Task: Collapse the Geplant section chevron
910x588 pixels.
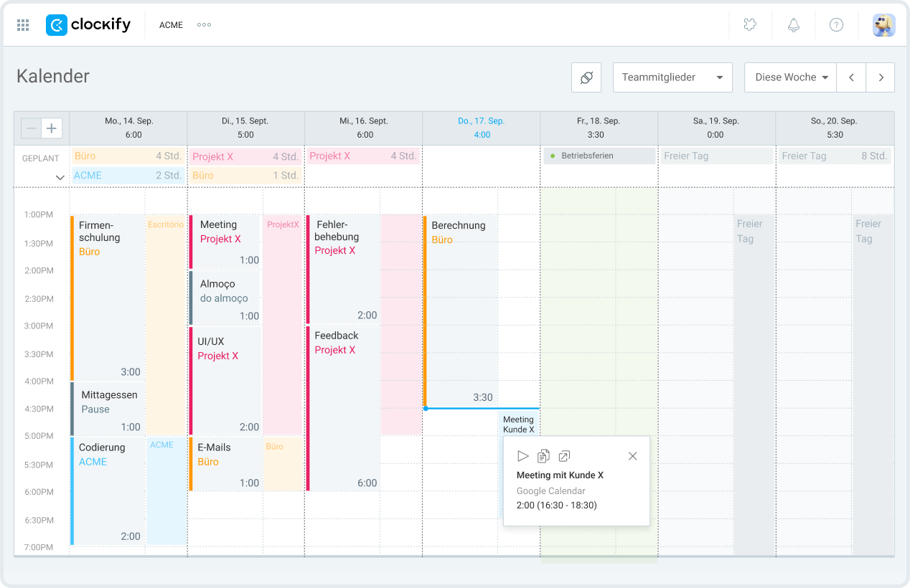Action: pyautogui.click(x=60, y=178)
